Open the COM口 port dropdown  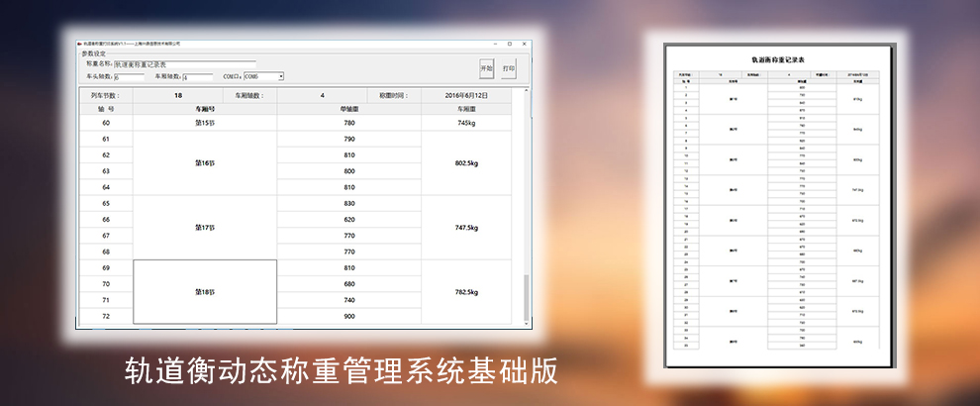(x=264, y=76)
